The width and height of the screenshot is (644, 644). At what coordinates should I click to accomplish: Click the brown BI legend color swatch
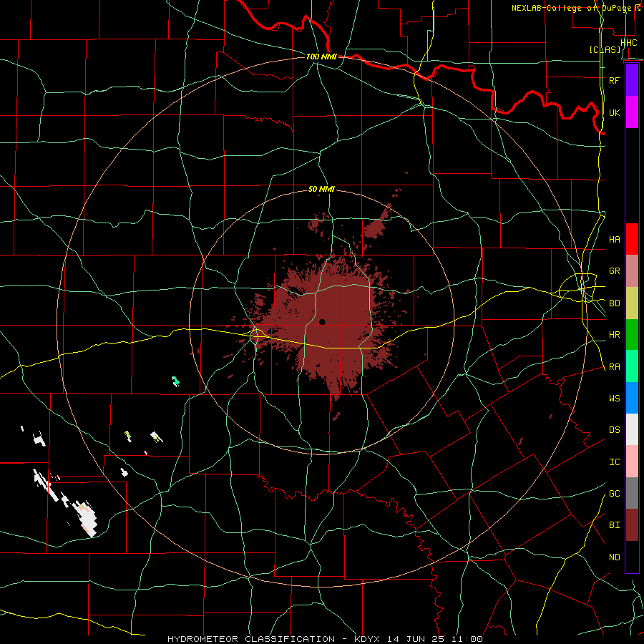[x=632, y=525]
